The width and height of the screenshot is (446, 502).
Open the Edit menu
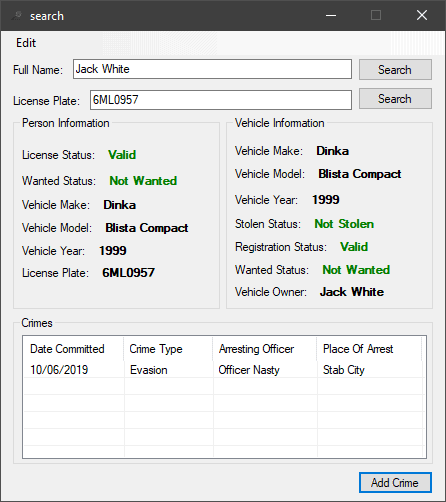tap(26, 43)
